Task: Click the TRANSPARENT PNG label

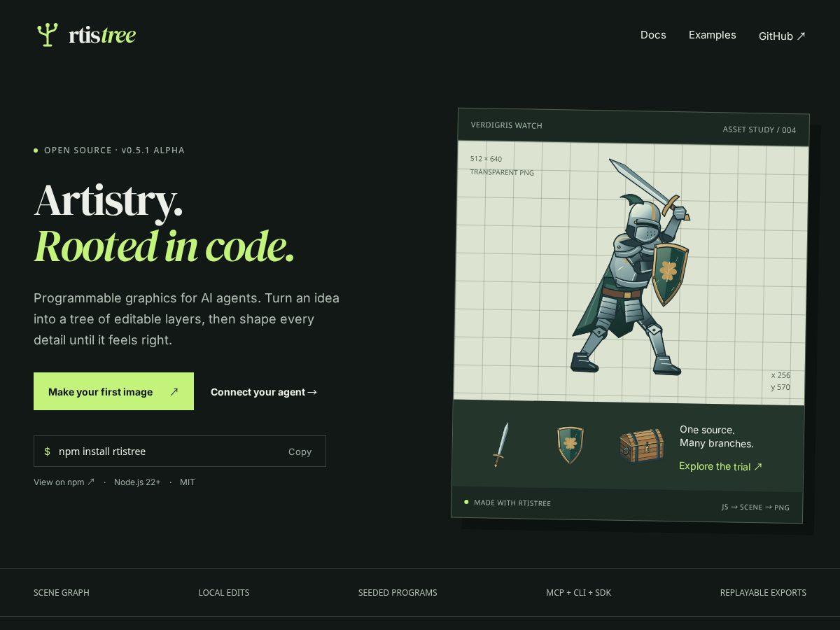Action: (x=502, y=172)
